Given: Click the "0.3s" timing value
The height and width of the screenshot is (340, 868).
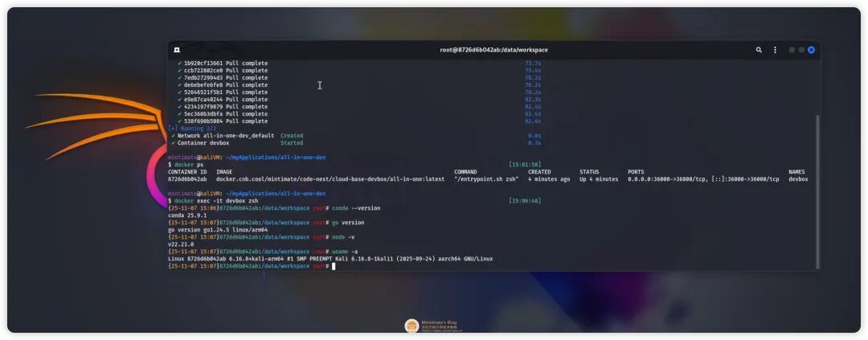Looking at the screenshot, I should coord(534,143).
